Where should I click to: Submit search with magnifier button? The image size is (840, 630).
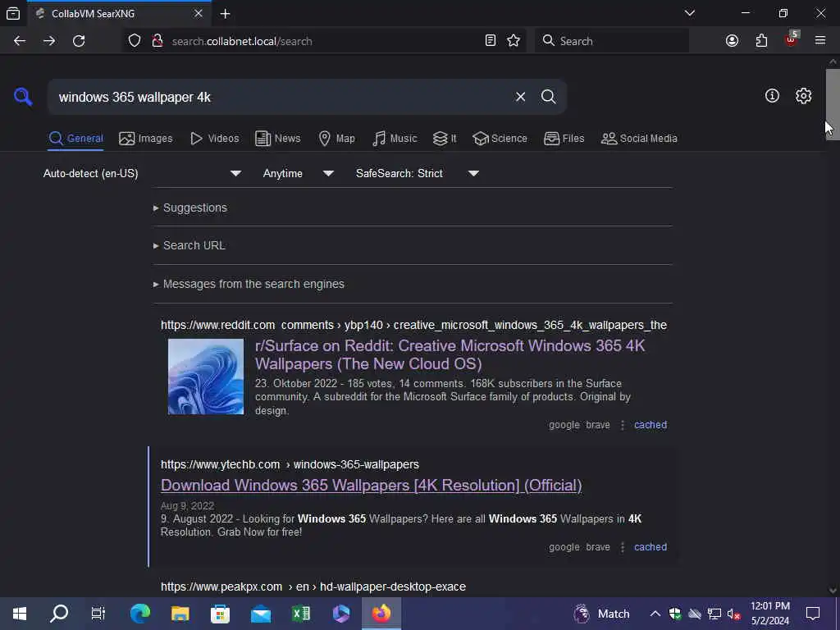click(548, 97)
